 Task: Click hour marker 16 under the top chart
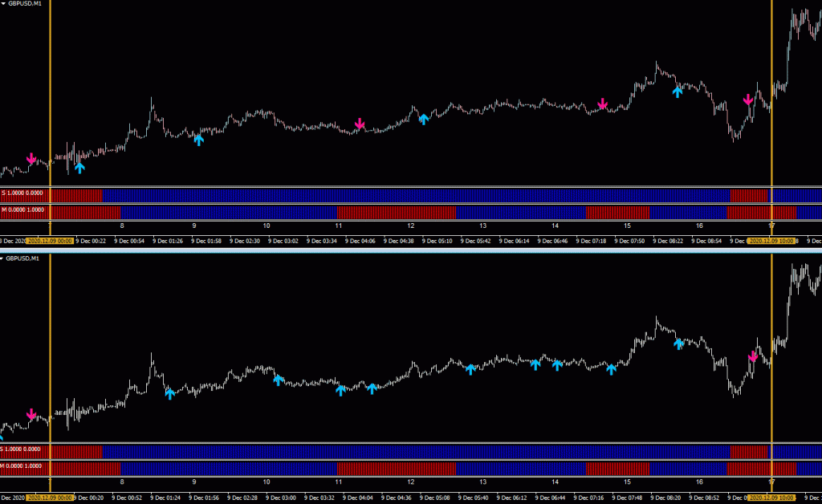click(x=699, y=226)
